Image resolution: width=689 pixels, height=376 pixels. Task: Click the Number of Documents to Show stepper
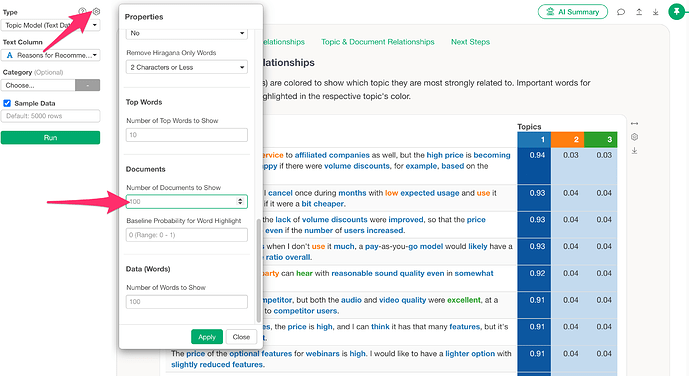(240, 202)
